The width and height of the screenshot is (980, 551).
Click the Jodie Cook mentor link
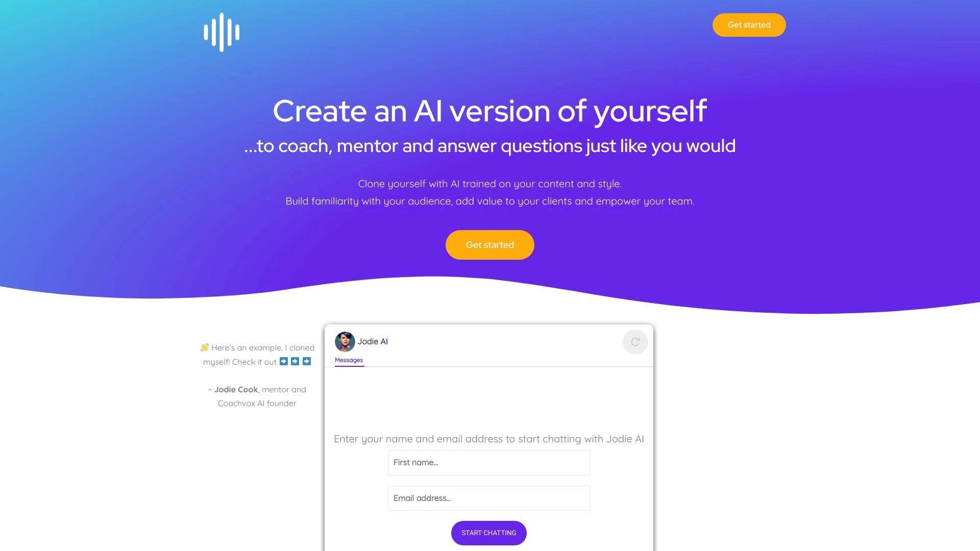[x=236, y=389]
